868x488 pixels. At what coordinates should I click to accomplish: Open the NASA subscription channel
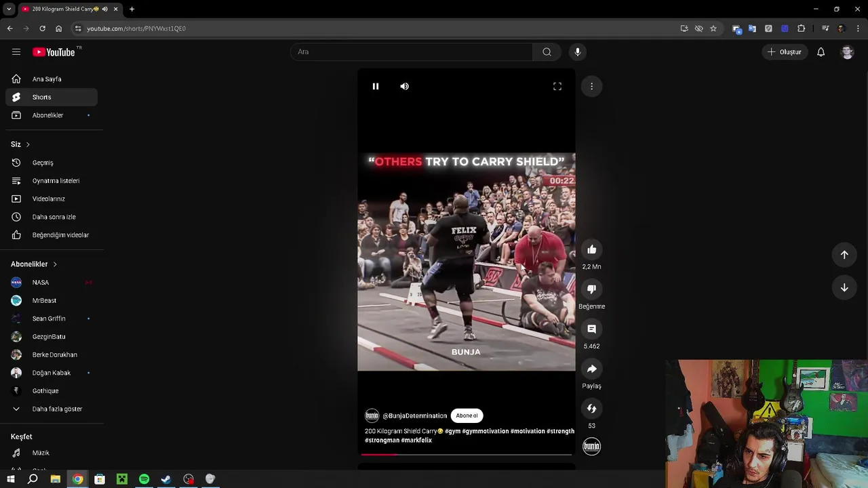[x=52, y=283]
